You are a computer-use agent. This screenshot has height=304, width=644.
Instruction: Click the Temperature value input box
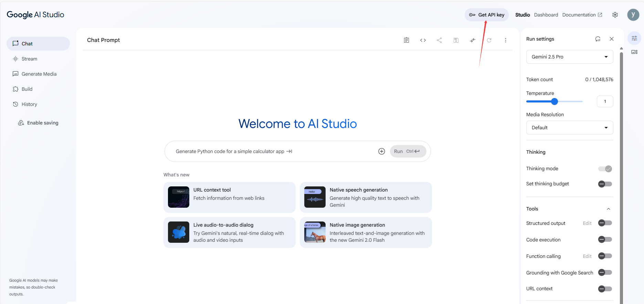click(x=605, y=101)
